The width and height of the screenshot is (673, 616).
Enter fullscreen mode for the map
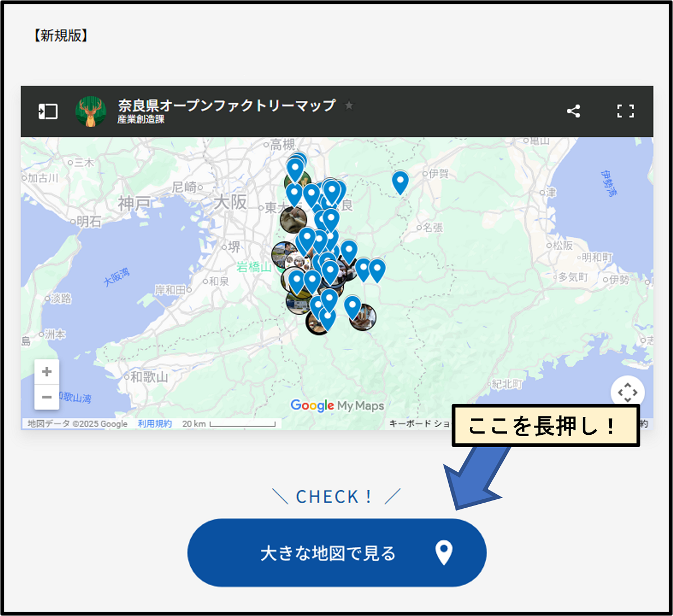pos(625,111)
